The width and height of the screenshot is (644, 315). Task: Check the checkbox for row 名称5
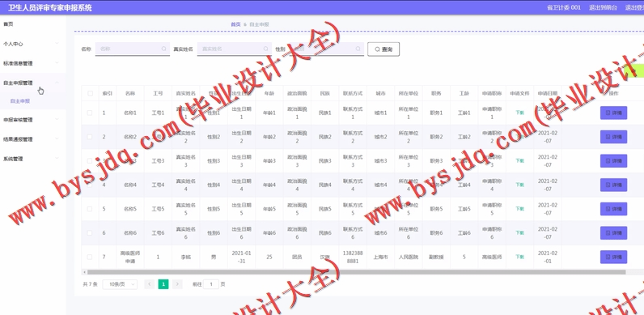[90, 209]
